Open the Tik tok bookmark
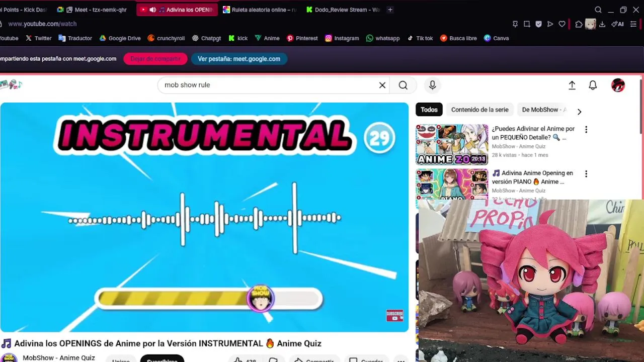This screenshot has height=362, width=644. point(420,38)
